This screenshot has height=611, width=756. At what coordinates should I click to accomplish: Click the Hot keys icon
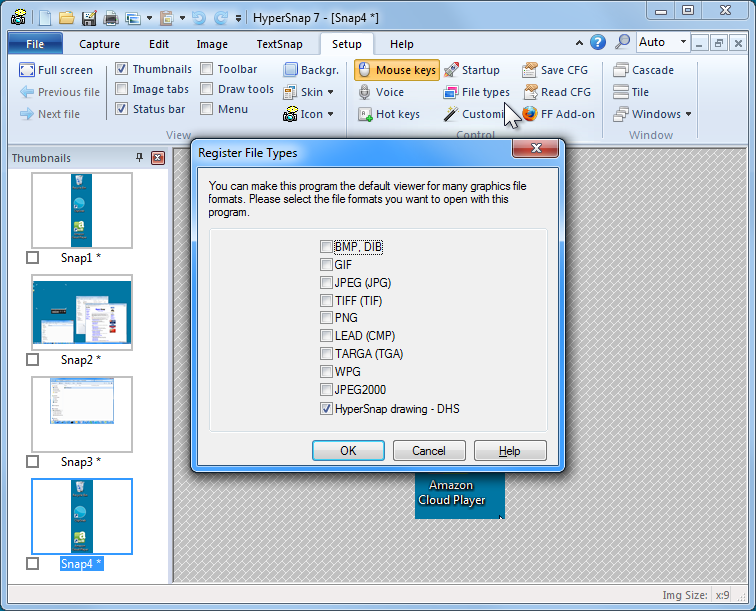pyautogui.click(x=364, y=114)
